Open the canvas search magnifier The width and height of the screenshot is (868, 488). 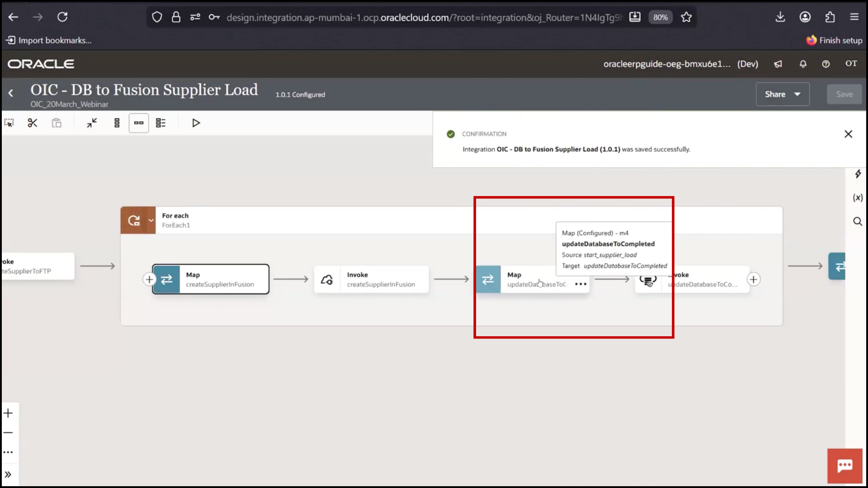tap(858, 221)
